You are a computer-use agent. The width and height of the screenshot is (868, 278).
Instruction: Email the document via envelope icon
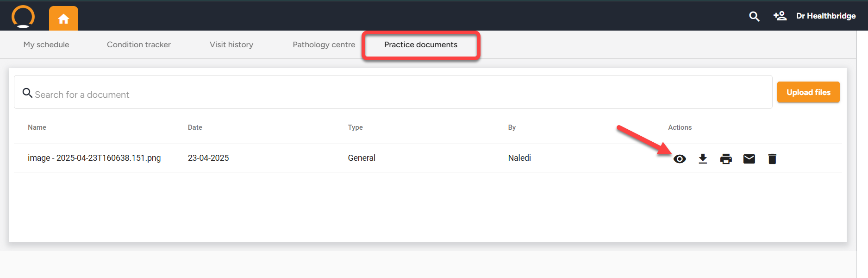tap(749, 159)
